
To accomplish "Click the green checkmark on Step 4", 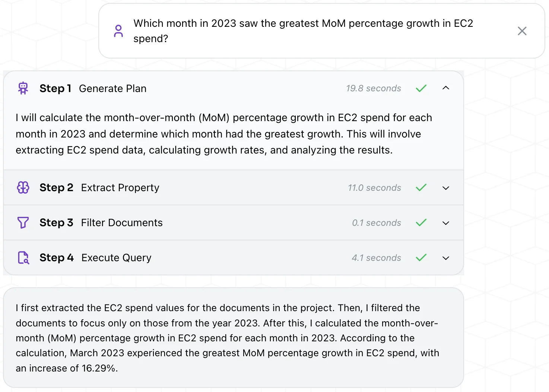I will [x=421, y=257].
